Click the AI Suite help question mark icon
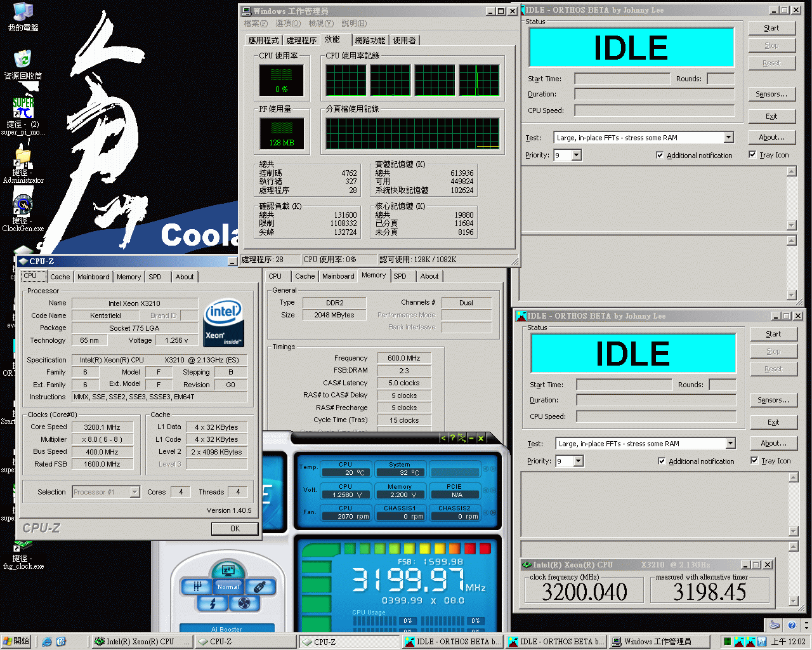 tap(452, 438)
